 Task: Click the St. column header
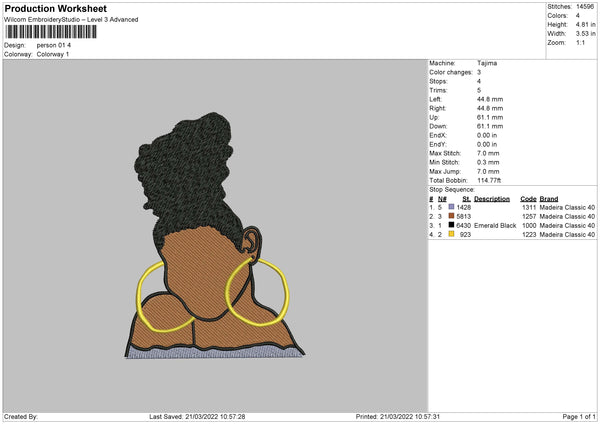click(466, 199)
